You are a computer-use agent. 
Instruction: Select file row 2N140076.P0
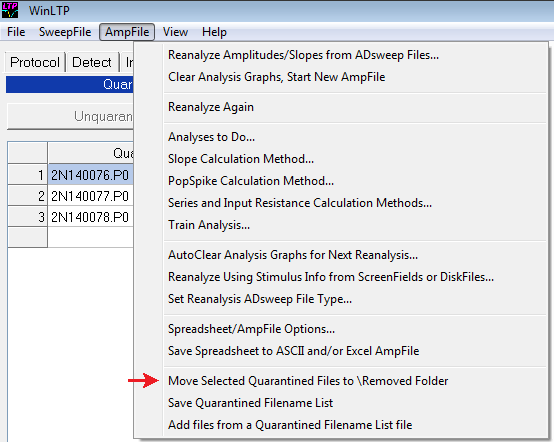[x=90, y=175]
